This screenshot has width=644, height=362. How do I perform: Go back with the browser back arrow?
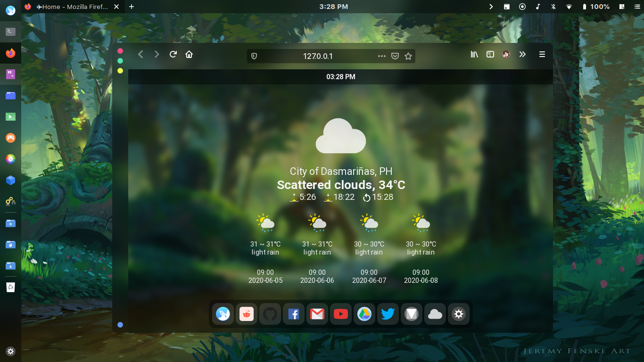point(140,55)
